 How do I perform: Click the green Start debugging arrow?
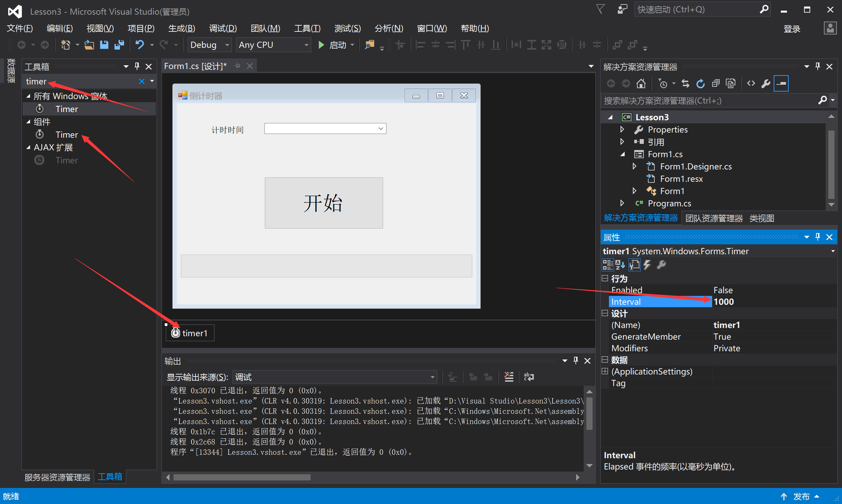point(321,45)
